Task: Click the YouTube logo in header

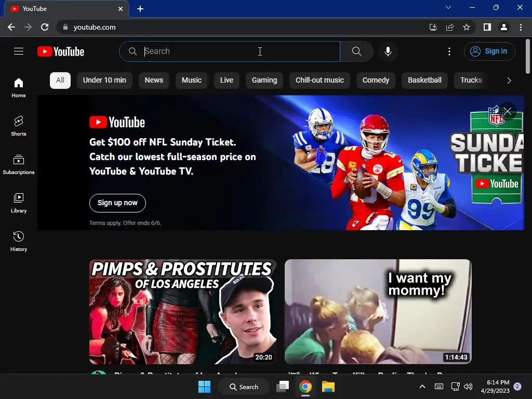Action: (x=61, y=51)
